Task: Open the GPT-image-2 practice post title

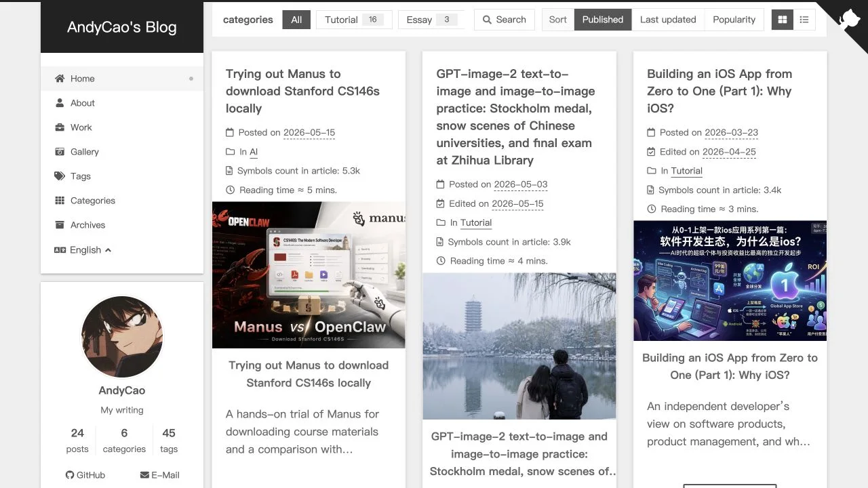Action: 515,117
